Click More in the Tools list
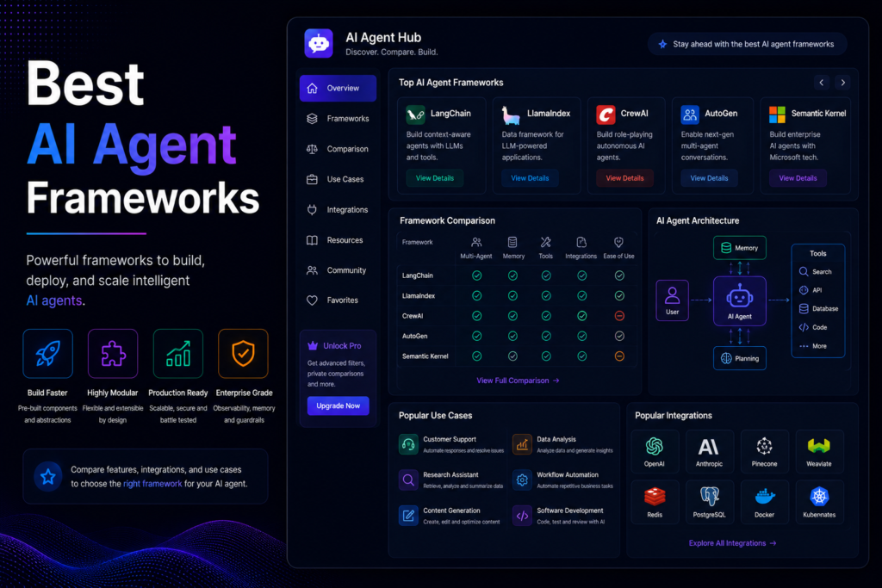Image resolution: width=882 pixels, height=588 pixels. pyautogui.click(x=813, y=346)
